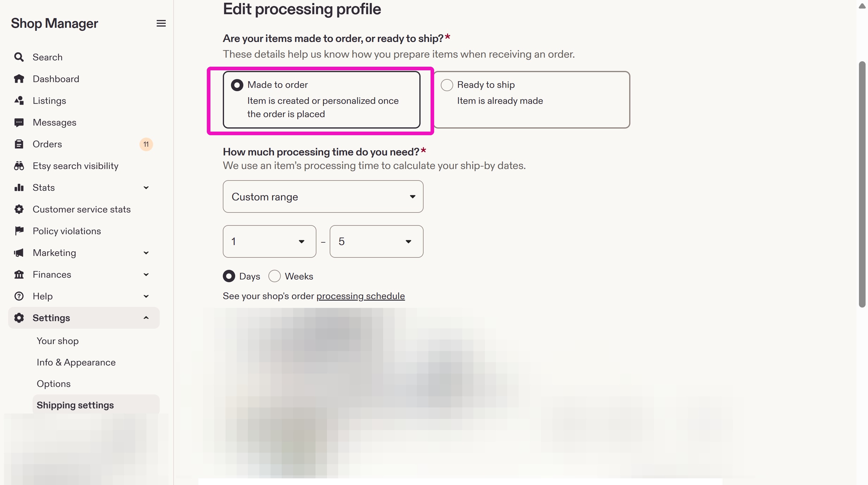Screen dimensions: 868x485
Task: Go to Your shop settings
Action: click(58, 341)
